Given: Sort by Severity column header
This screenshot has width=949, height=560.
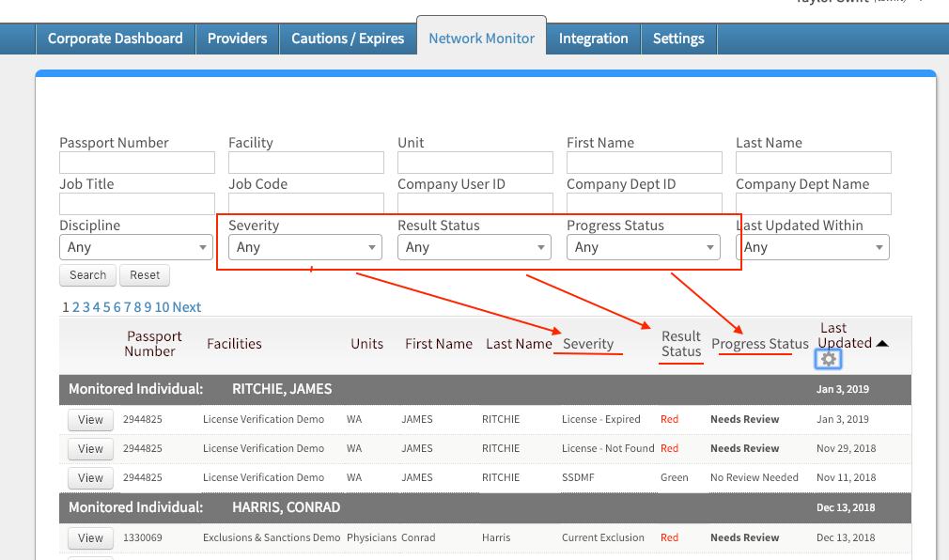Looking at the screenshot, I should point(588,343).
